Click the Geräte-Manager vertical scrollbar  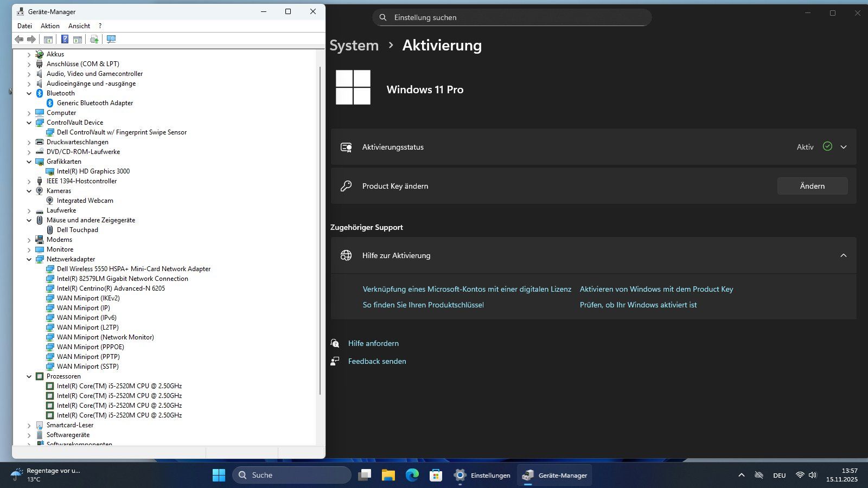point(320,230)
